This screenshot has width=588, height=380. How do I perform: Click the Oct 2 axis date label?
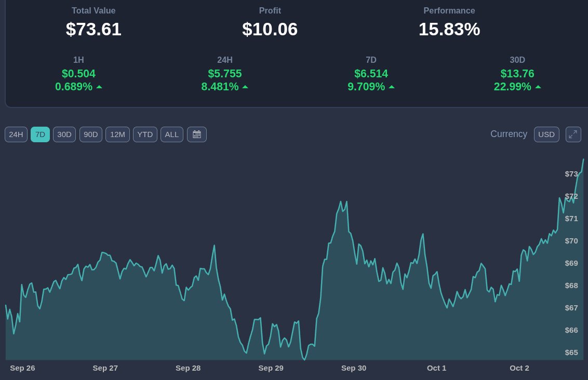coord(519,368)
